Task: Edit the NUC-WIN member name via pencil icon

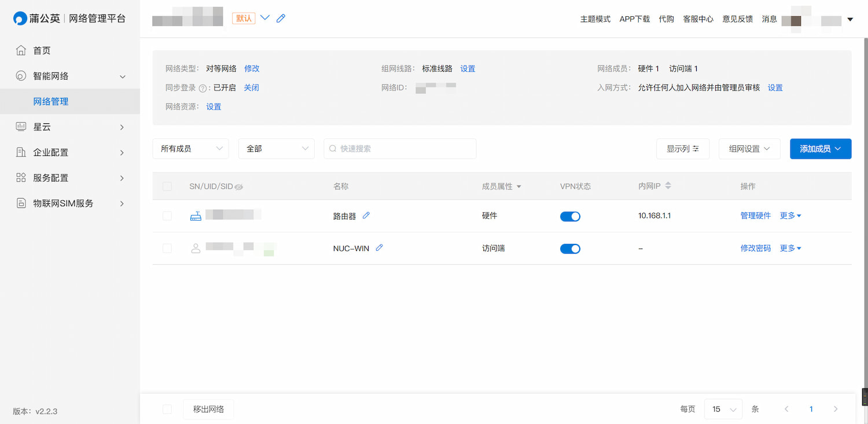Action: [379, 248]
